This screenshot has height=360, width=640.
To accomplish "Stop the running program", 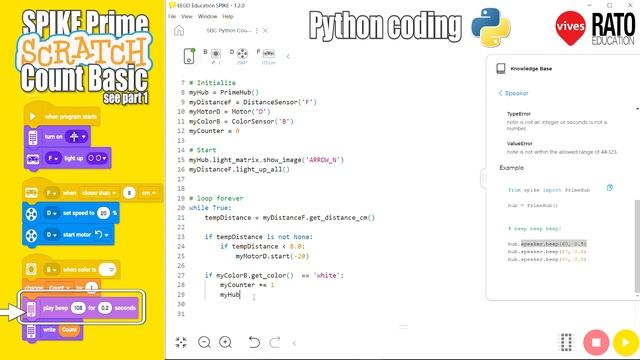I will 596,342.
